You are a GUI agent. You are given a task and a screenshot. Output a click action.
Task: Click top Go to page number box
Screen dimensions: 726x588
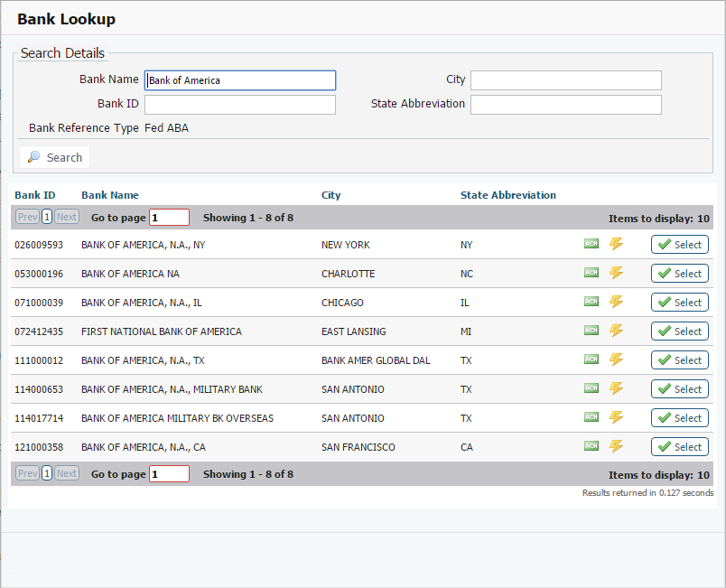point(169,217)
